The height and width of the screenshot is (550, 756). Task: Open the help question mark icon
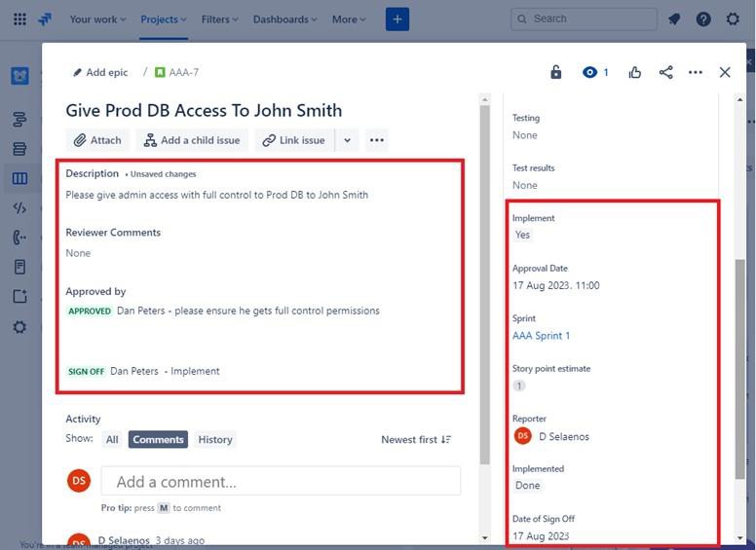(703, 19)
